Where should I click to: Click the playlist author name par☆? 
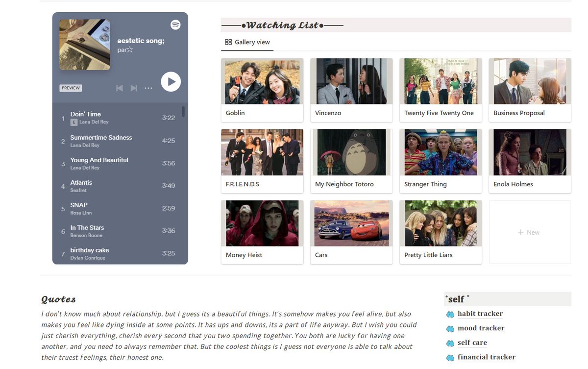[125, 50]
